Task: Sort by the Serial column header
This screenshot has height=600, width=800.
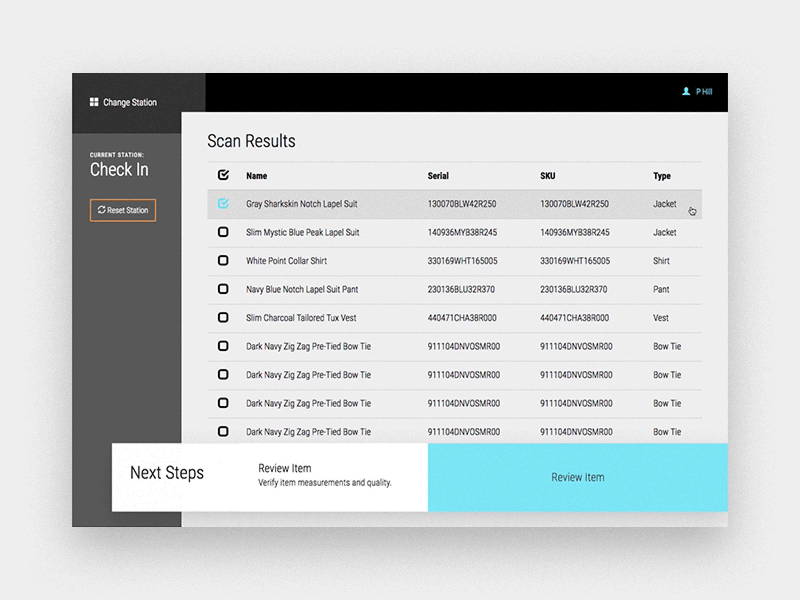Action: 438,176
